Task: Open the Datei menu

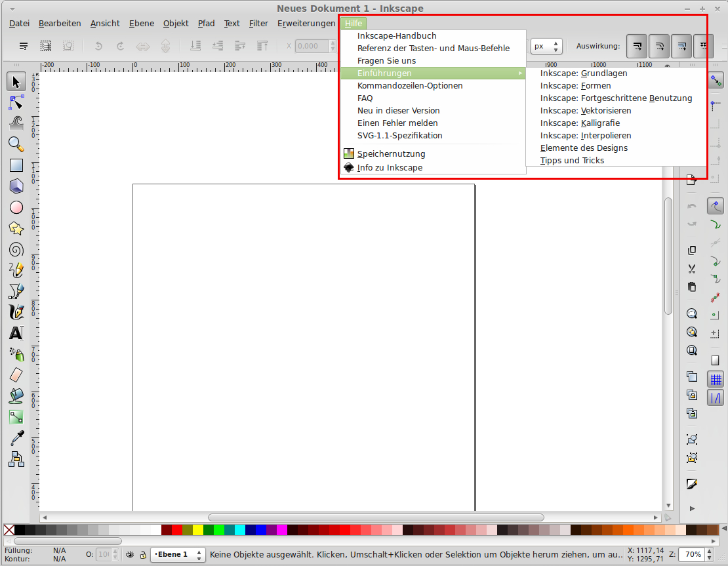Action: click(x=19, y=23)
